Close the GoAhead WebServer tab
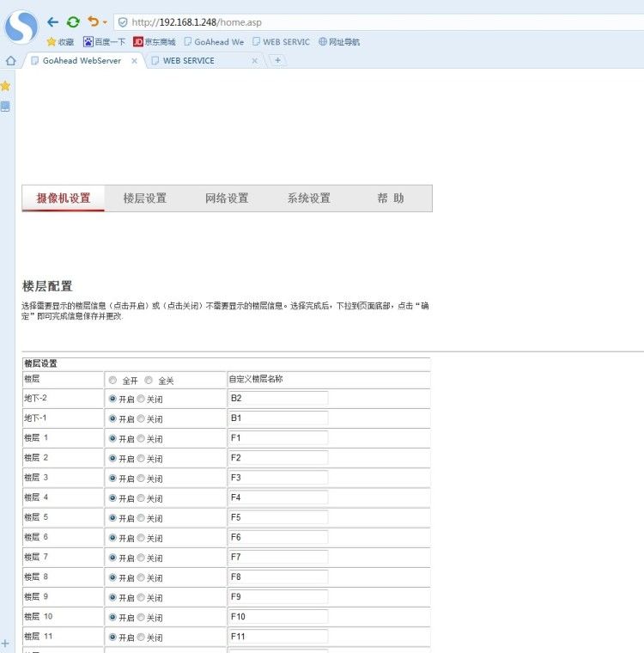The width and height of the screenshot is (644, 653). (x=134, y=61)
